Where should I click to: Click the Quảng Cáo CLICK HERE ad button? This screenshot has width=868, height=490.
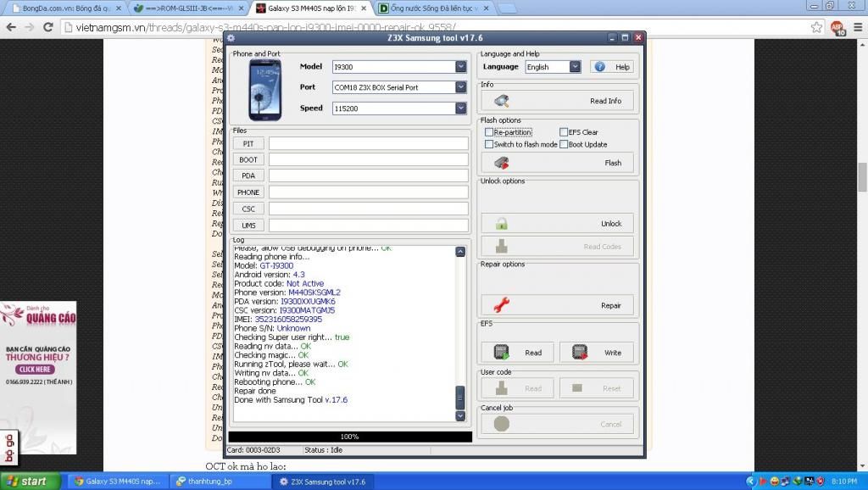(x=34, y=370)
